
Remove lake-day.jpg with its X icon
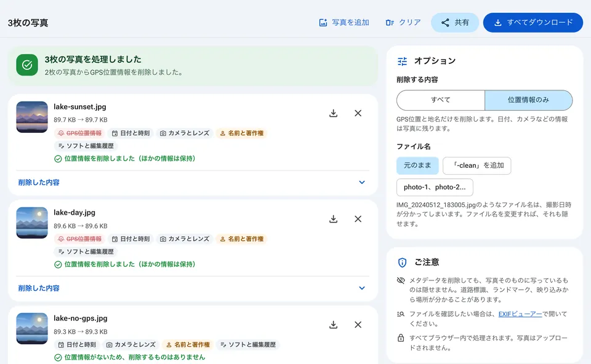(358, 219)
